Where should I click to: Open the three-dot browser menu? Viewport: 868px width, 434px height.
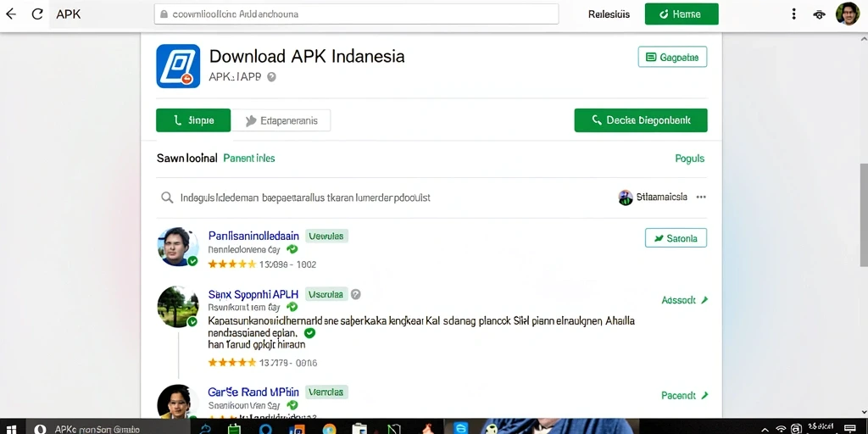coord(793,14)
